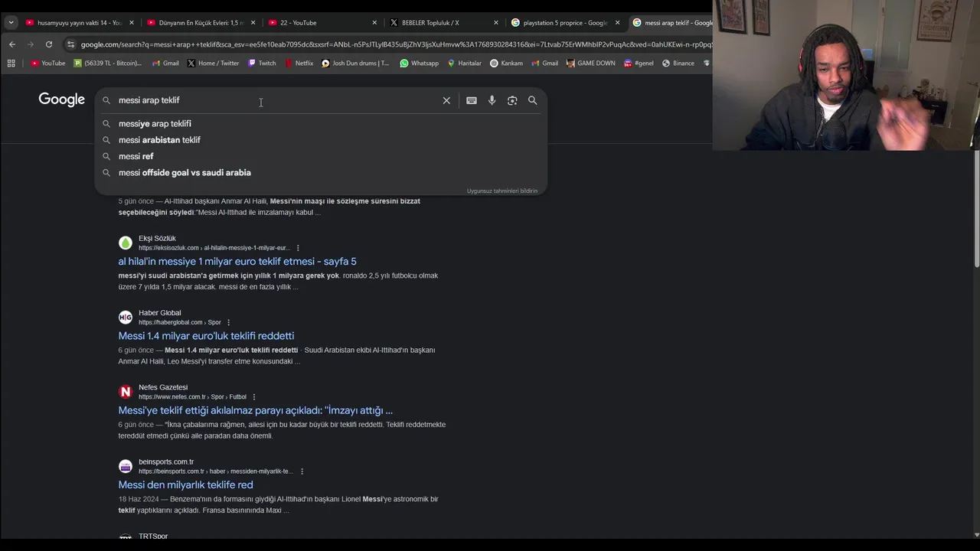Search by image with the camera icon
This screenshot has height=551, width=980.
tap(512, 100)
